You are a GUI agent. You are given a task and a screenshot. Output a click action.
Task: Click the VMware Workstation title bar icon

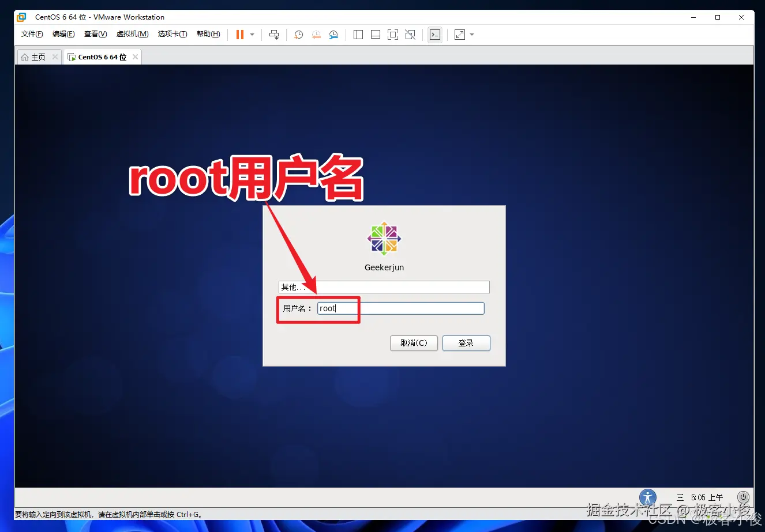(21, 17)
